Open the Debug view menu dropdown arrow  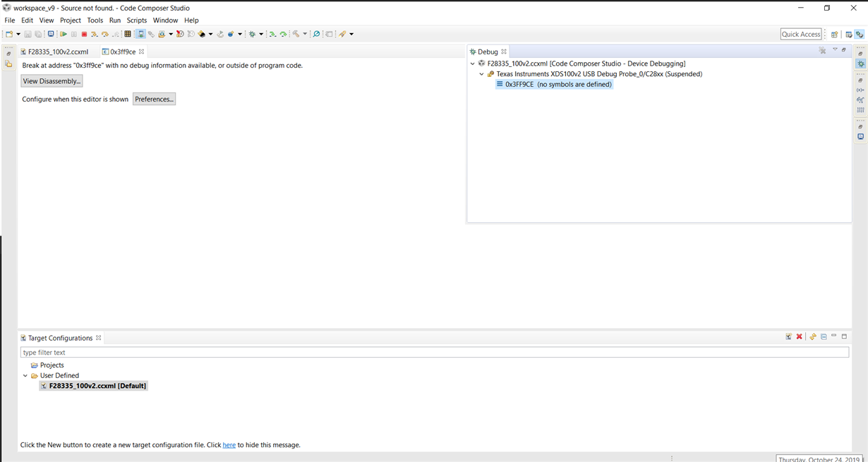point(835,50)
